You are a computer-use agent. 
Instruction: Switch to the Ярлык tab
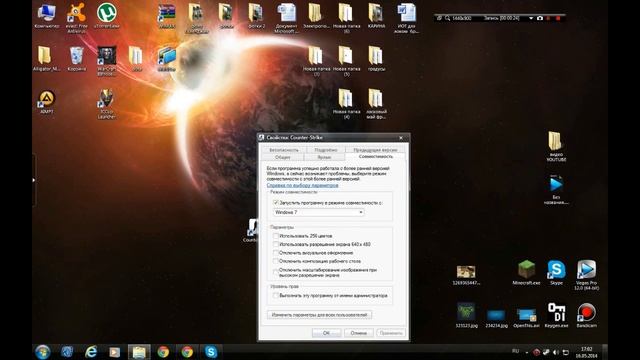tap(324, 157)
